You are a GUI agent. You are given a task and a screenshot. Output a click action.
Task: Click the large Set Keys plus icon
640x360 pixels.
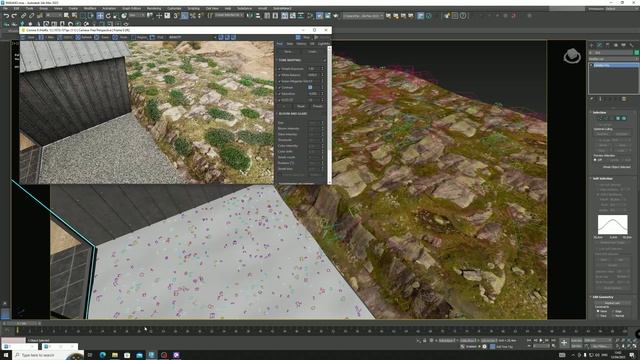coord(564,343)
